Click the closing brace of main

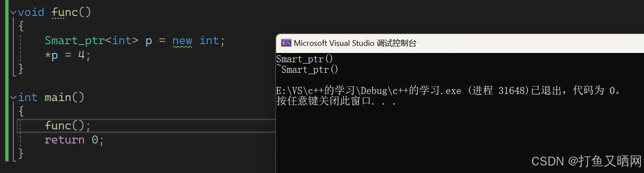coord(21,154)
